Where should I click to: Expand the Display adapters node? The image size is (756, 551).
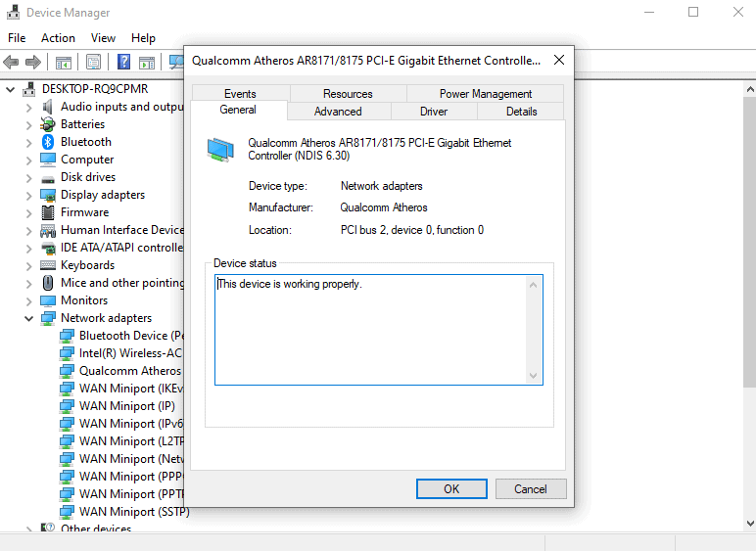[29, 196]
